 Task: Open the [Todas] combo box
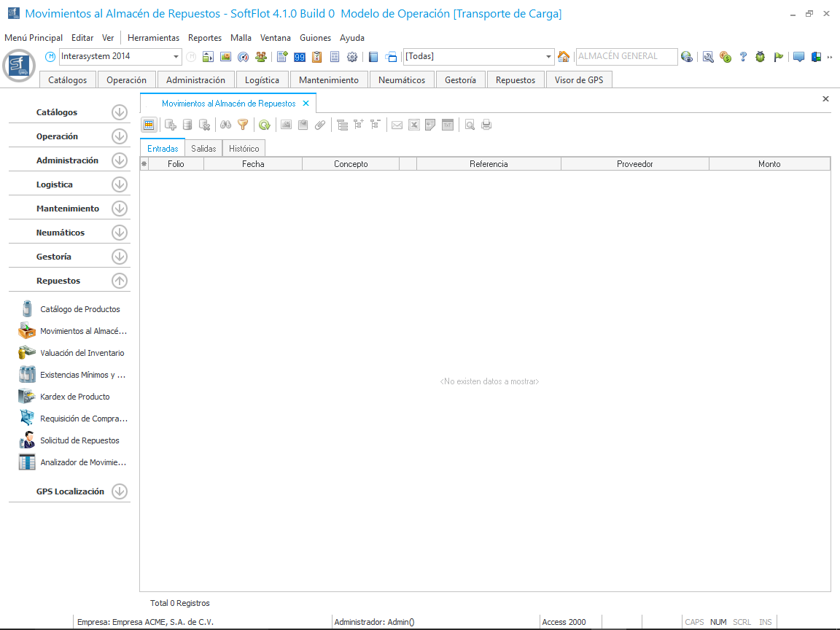549,57
